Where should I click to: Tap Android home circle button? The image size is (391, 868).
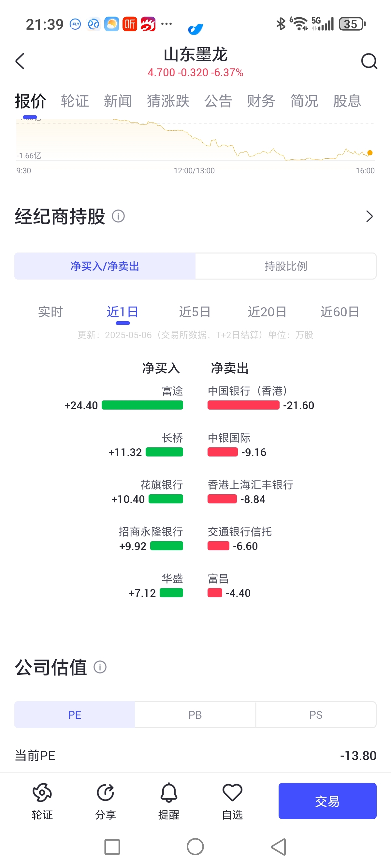(195, 847)
